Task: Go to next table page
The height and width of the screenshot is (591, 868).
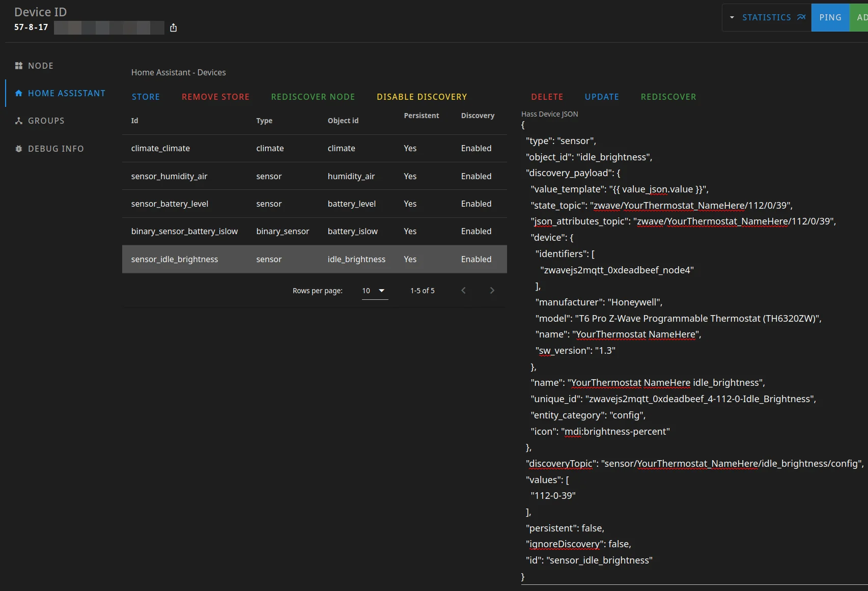Action: point(492,291)
